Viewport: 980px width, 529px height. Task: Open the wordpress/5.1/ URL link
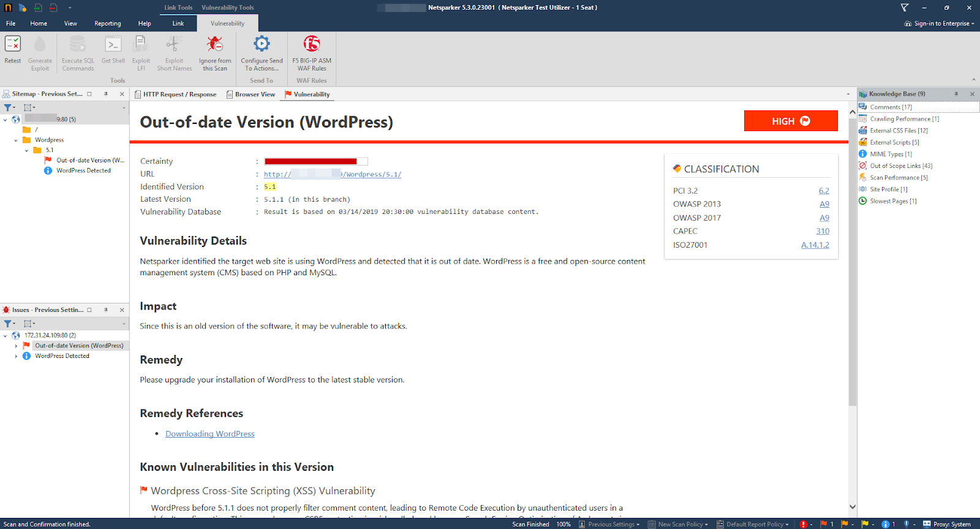[x=333, y=174]
